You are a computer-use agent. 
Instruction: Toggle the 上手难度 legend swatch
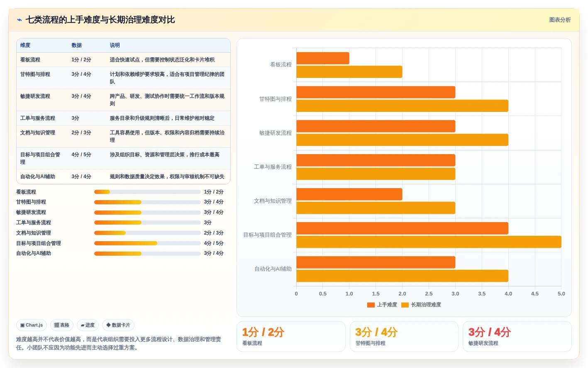tap(371, 305)
